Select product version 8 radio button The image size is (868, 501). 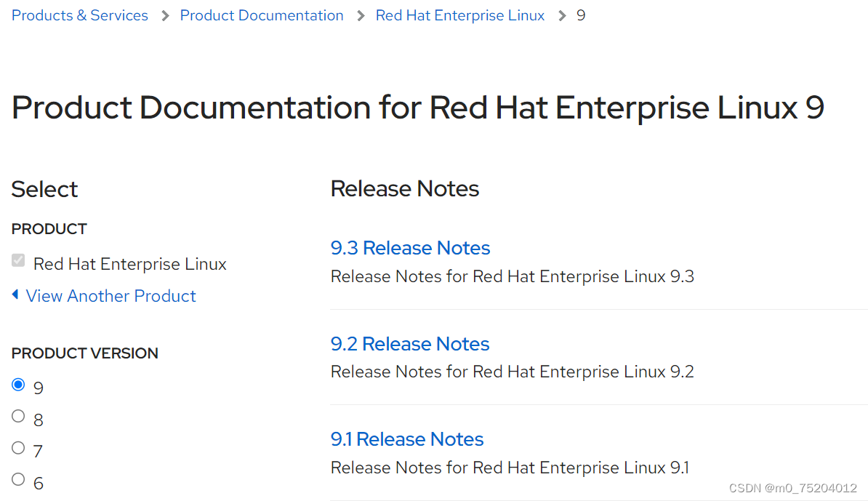pyautogui.click(x=18, y=416)
